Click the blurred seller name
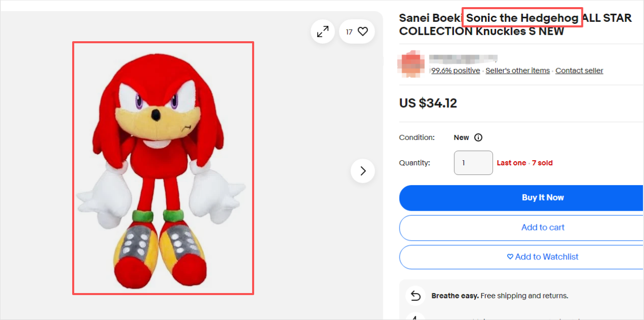Image resolution: width=644 pixels, height=320 pixels. [463, 59]
